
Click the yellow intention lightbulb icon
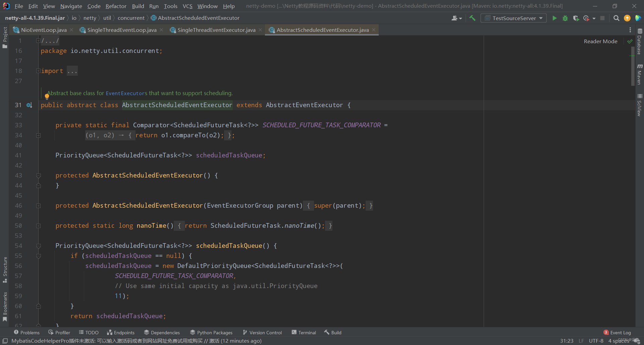click(47, 97)
